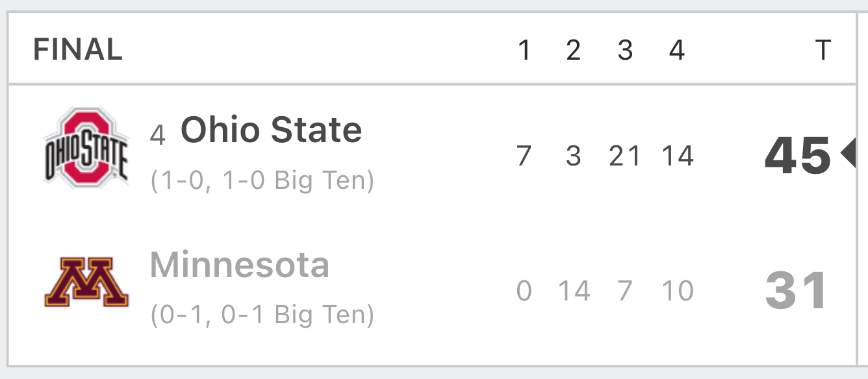The width and height of the screenshot is (868, 379).
Task: Click Ohio State's rank number 4
Action: [x=158, y=135]
